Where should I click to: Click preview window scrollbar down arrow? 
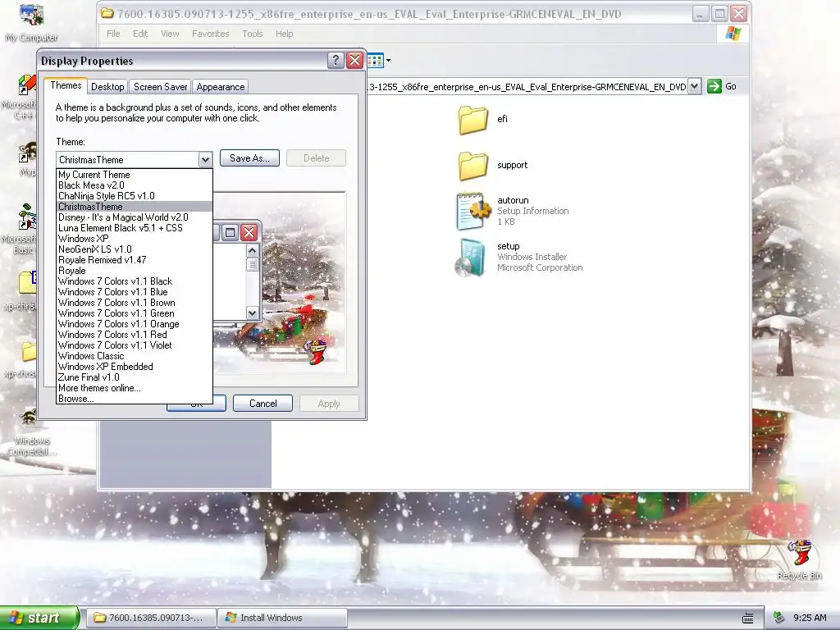[253, 313]
